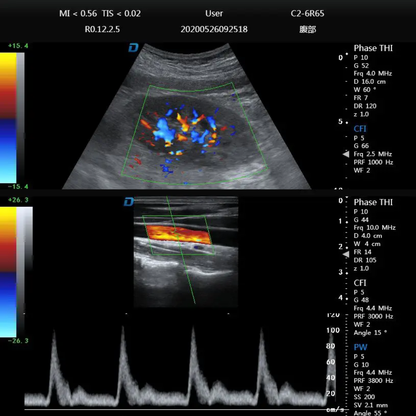416x416 pixels.
Task: Click the 60 mark on the velocity scale
Action: 331,362
